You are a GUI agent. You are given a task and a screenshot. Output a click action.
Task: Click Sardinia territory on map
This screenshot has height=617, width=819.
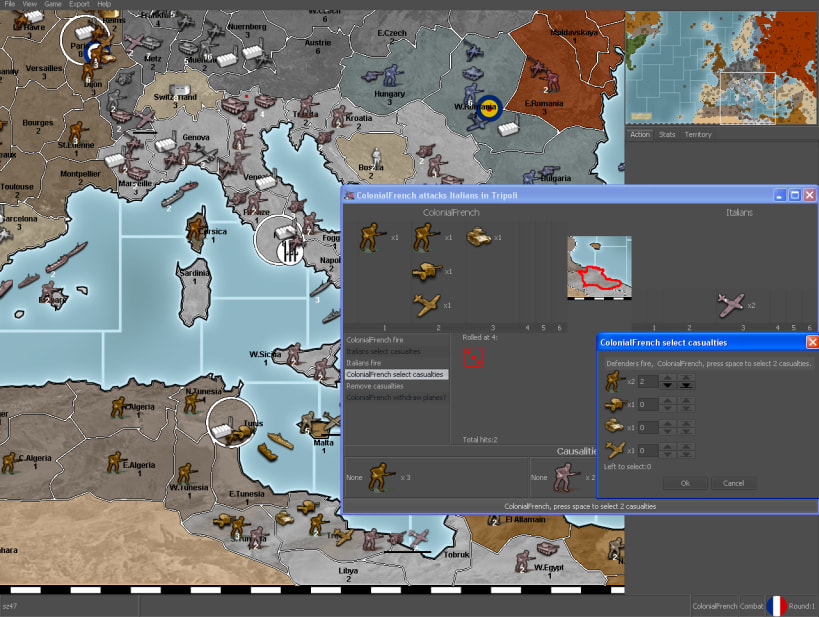194,295
